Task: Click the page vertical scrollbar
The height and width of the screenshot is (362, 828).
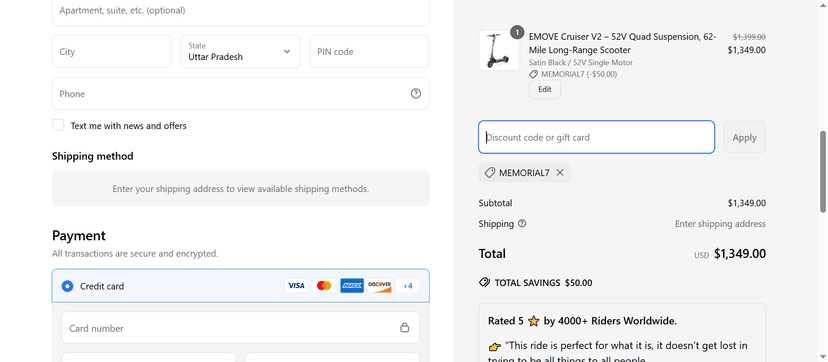Action: pos(823,172)
